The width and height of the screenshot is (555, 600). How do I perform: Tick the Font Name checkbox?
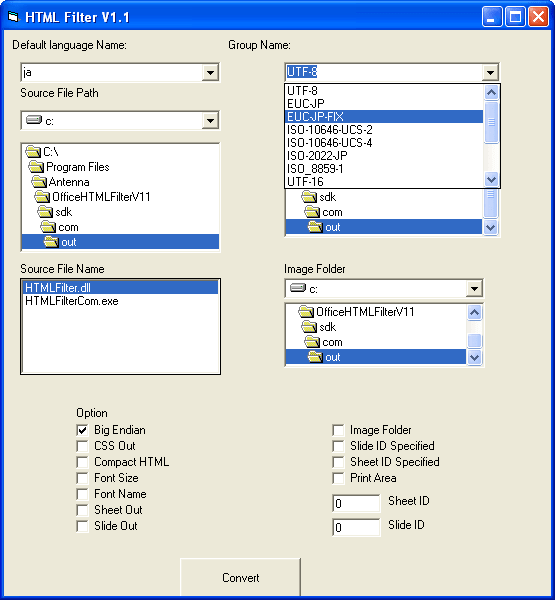coord(82,494)
